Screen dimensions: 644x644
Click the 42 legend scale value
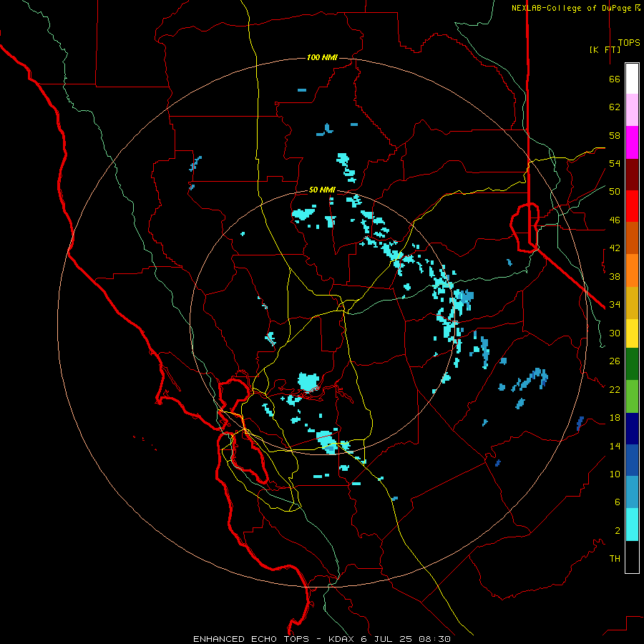tap(615, 248)
